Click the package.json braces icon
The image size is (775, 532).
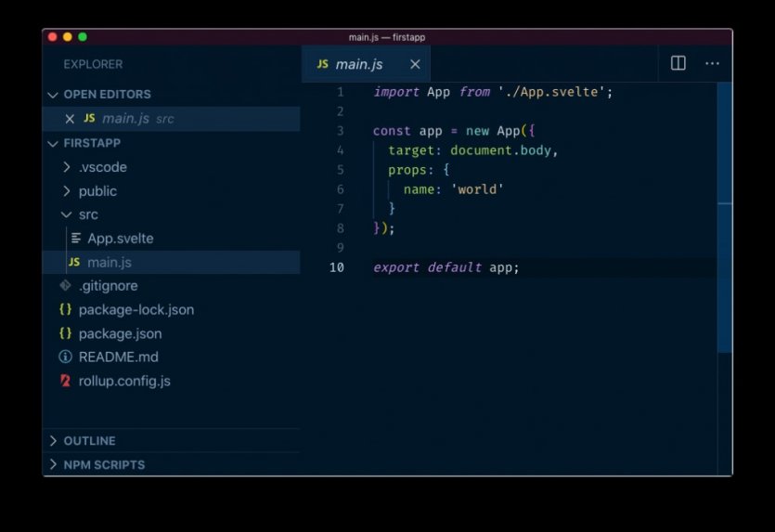point(65,333)
